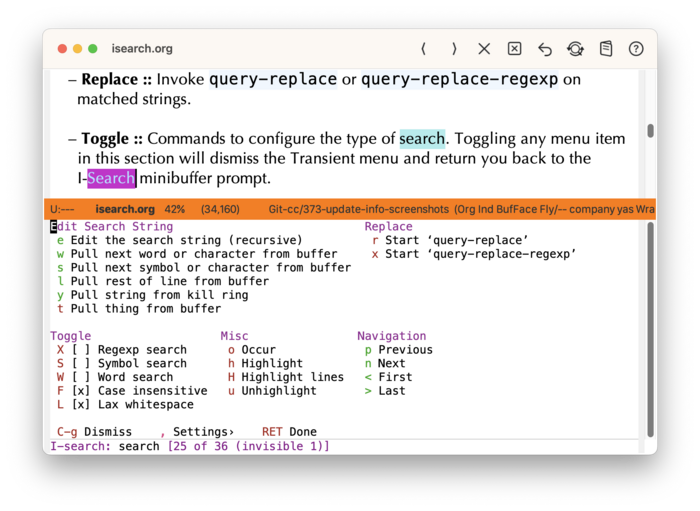Image resolution: width=700 pixels, height=511 pixels.
Task: Open the book-shaped toolbar icon
Action: click(606, 49)
